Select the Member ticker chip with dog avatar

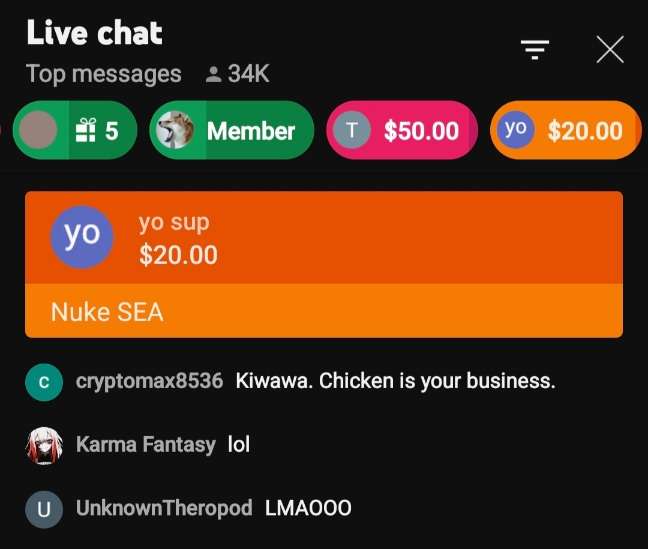coord(231,130)
